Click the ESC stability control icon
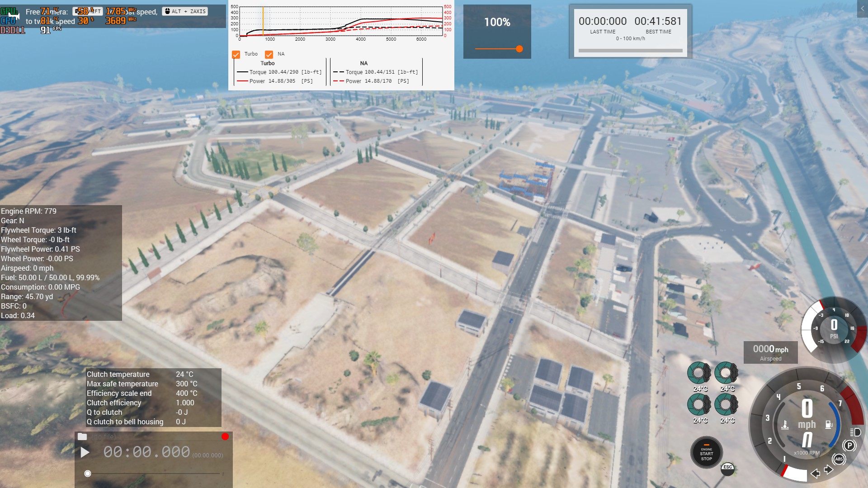Image resolution: width=868 pixels, height=488 pixels. point(727,468)
